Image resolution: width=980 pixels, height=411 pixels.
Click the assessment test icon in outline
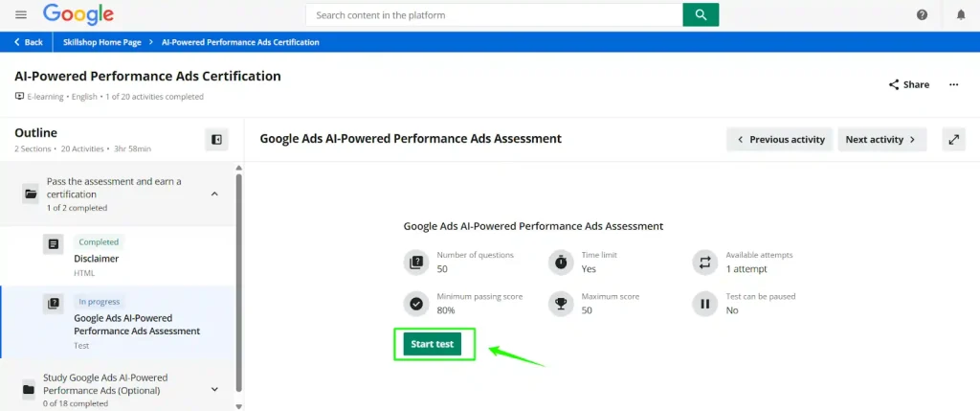pyautogui.click(x=54, y=304)
